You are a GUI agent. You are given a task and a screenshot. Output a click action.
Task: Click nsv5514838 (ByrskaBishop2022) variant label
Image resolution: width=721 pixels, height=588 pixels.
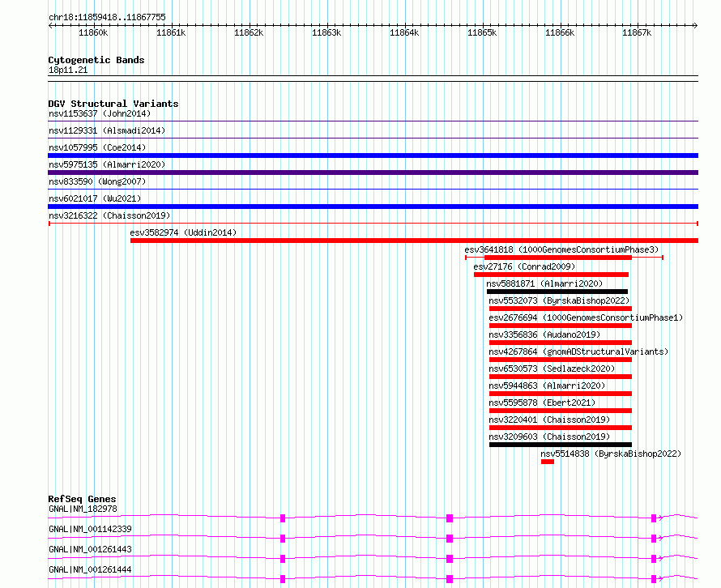tap(611, 454)
